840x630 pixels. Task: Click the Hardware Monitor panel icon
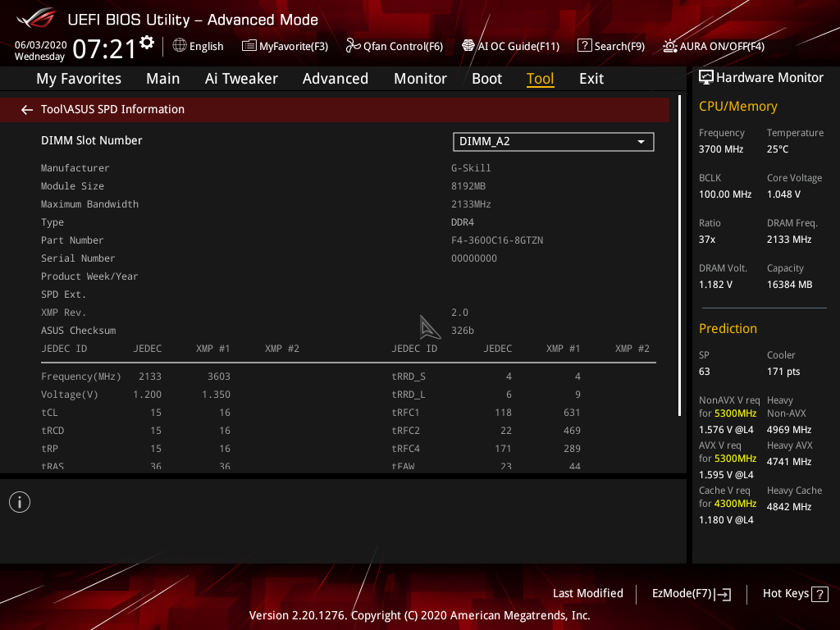point(706,76)
